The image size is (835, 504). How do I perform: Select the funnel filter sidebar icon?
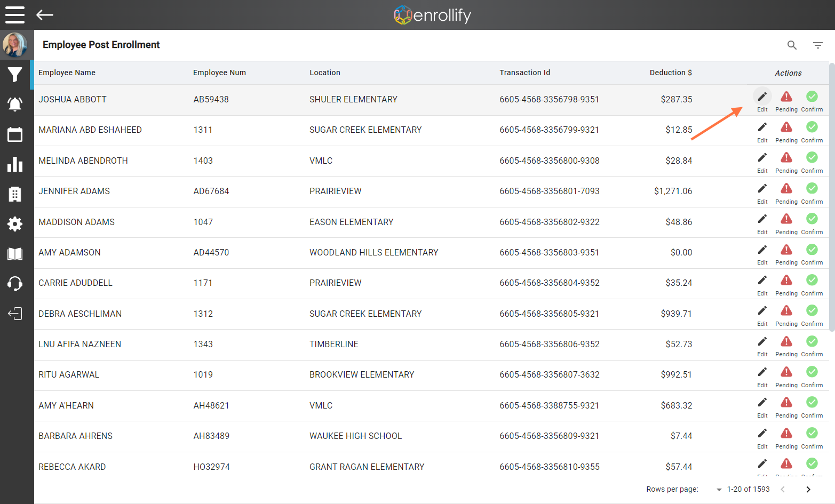pos(15,75)
